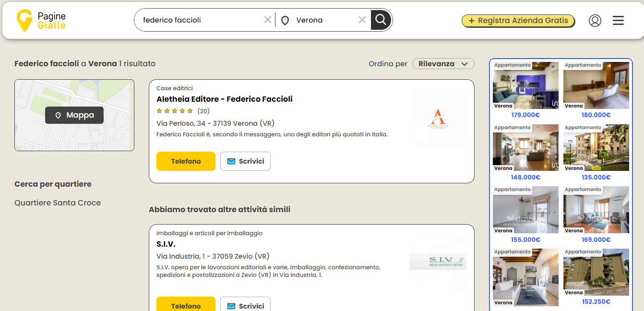Open Aletheia Editore - Federico Faccioli listing

(225, 99)
